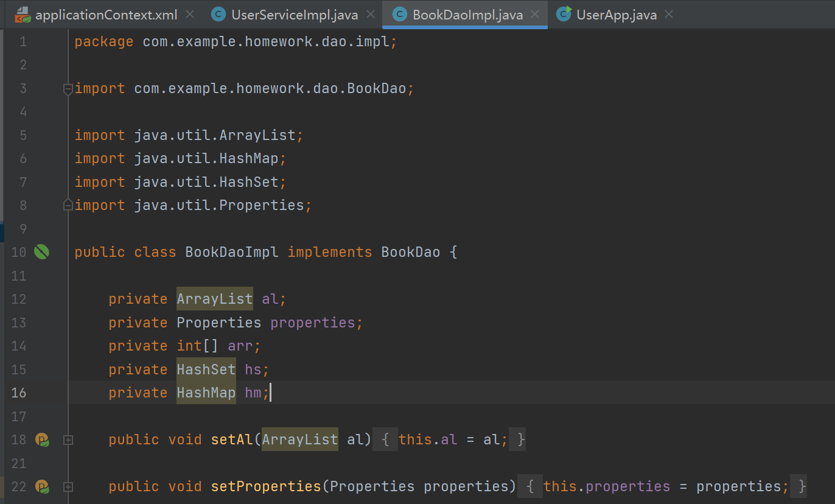Close the UserApp.java tab
This screenshot has width=835, height=504.
pos(669,14)
